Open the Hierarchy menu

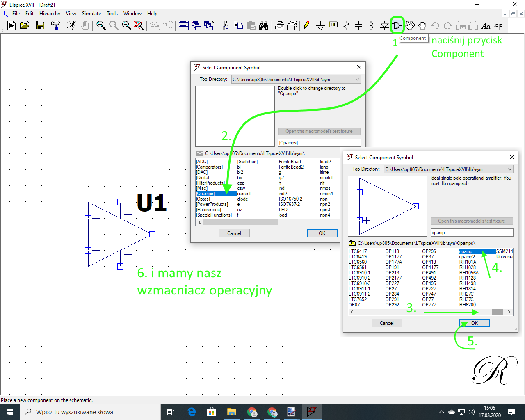[50, 14]
